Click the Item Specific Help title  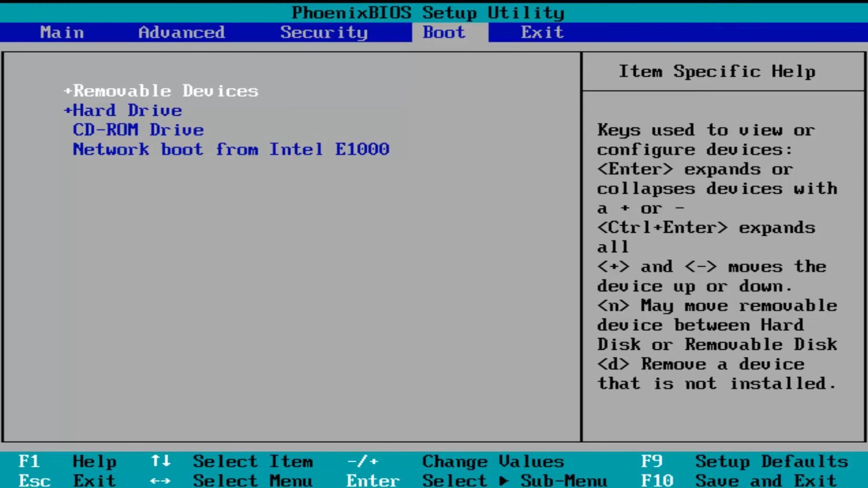717,71
